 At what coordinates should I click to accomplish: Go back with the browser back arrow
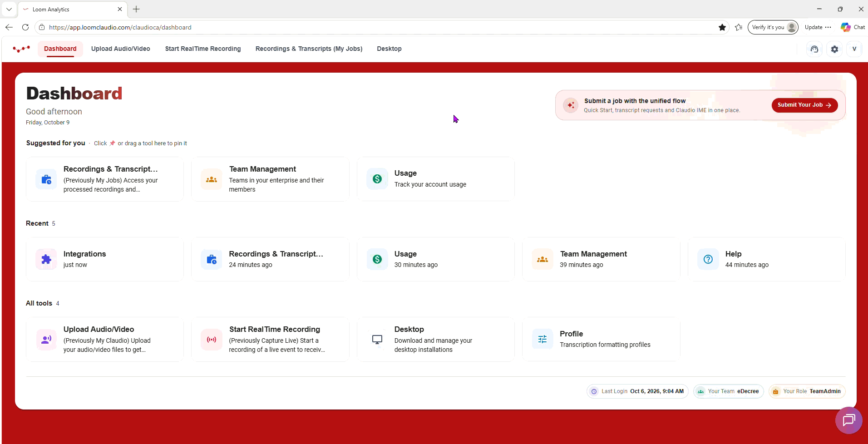(x=9, y=27)
